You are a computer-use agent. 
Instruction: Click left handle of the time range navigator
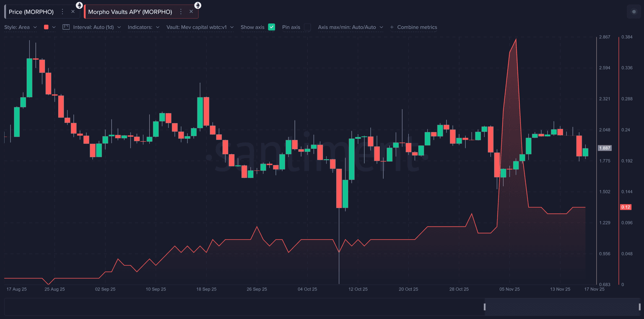pyautogui.click(x=485, y=307)
